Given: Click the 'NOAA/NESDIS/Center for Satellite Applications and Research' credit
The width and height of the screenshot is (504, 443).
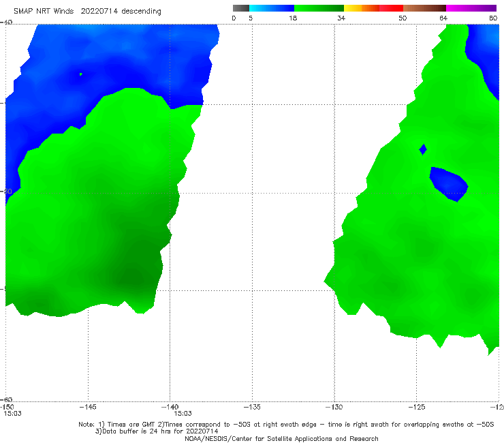Looking at the screenshot, I should pyautogui.click(x=281, y=438).
